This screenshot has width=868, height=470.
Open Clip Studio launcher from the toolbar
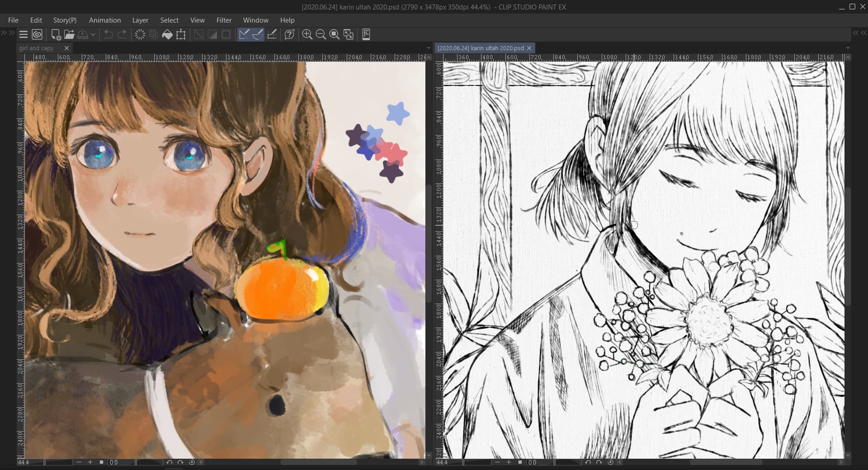[37, 34]
